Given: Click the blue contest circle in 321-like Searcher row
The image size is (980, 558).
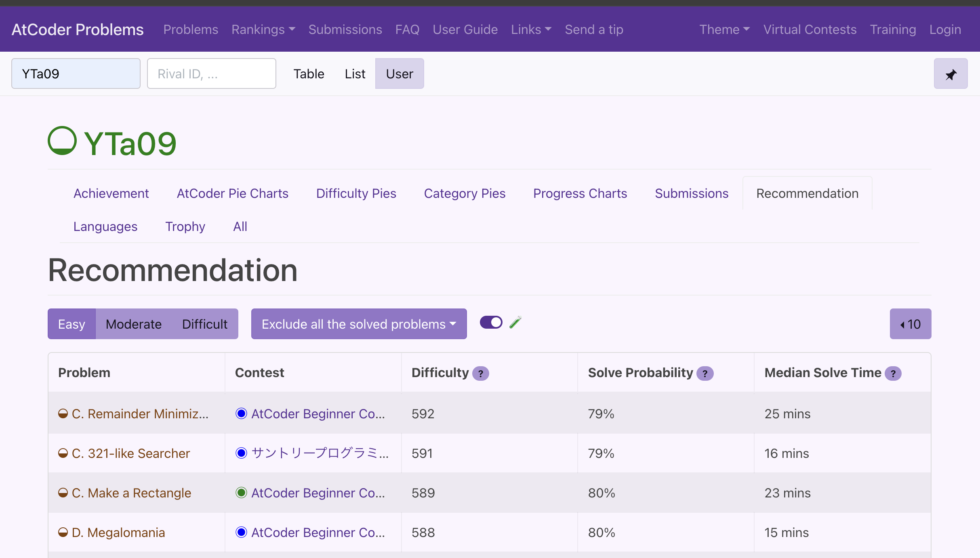Looking at the screenshot, I should pyautogui.click(x=241, y=453).
